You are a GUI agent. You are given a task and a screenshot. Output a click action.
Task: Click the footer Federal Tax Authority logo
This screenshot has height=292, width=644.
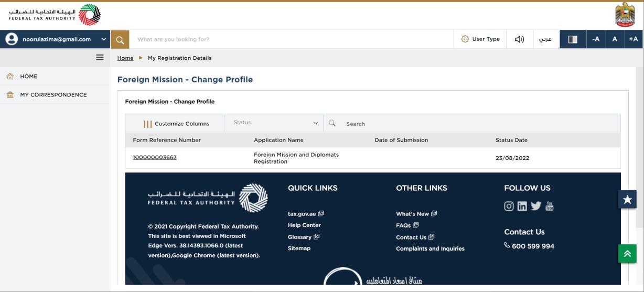pyautogui.click(x=208, y=198)
